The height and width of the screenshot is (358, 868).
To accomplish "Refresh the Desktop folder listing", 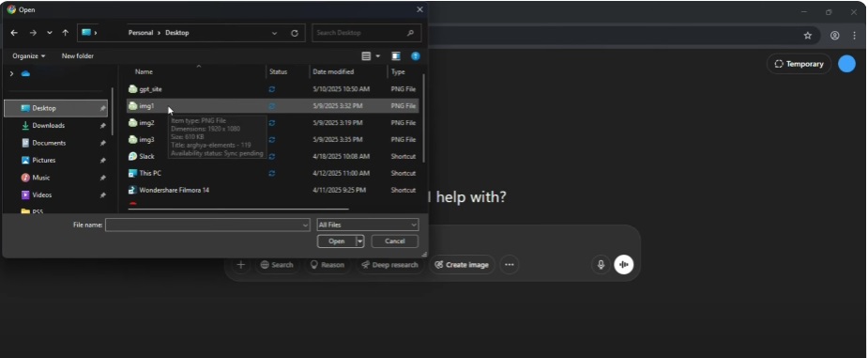I will click(295, 33).
